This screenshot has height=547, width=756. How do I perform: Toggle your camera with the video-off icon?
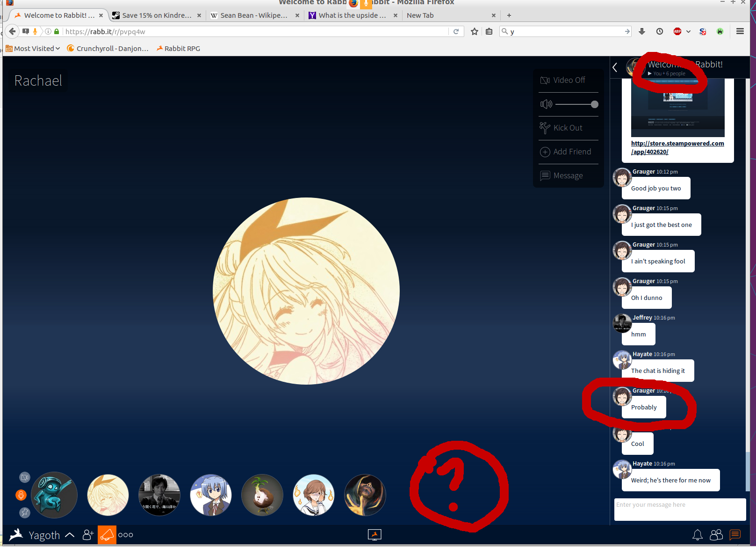point(25,477)
